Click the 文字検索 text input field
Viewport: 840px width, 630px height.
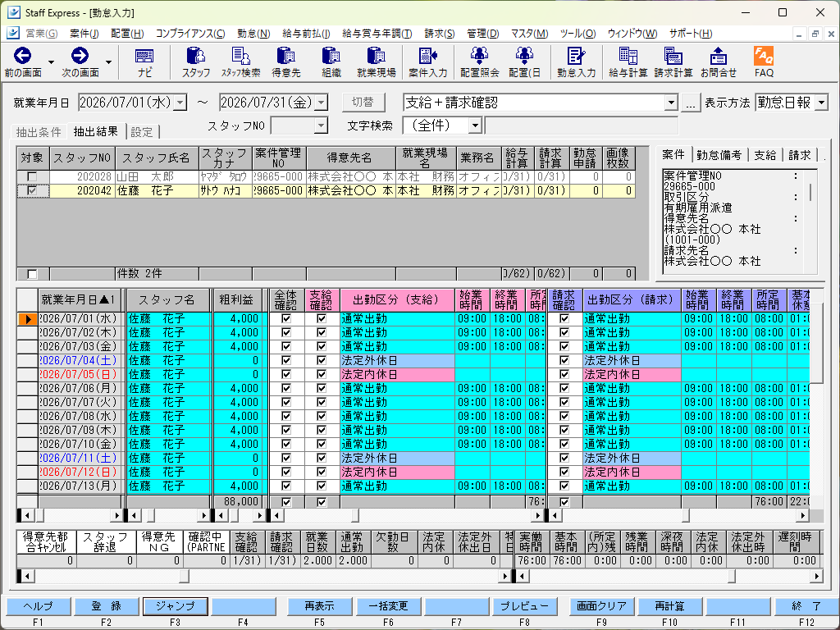pyautogui.click(x=582, y=126)
